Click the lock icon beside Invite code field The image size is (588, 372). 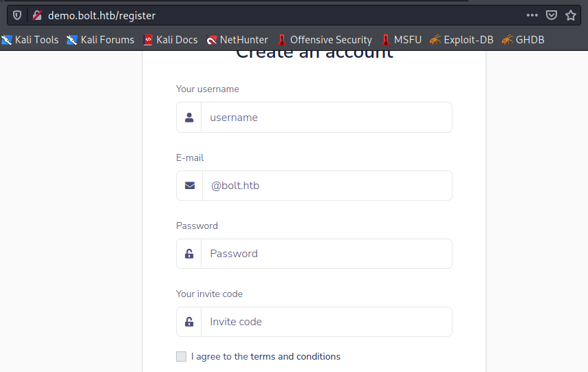pyautogui.click(x=189, y=322)
